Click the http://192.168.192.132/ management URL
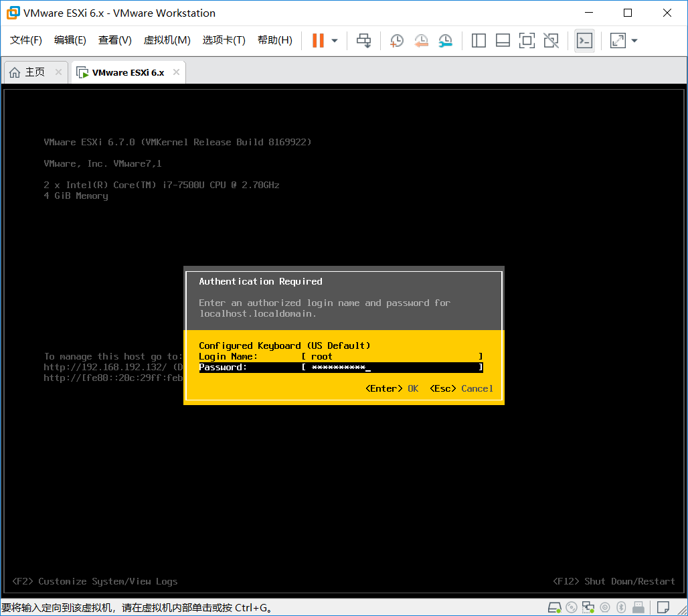 (105, 367)
